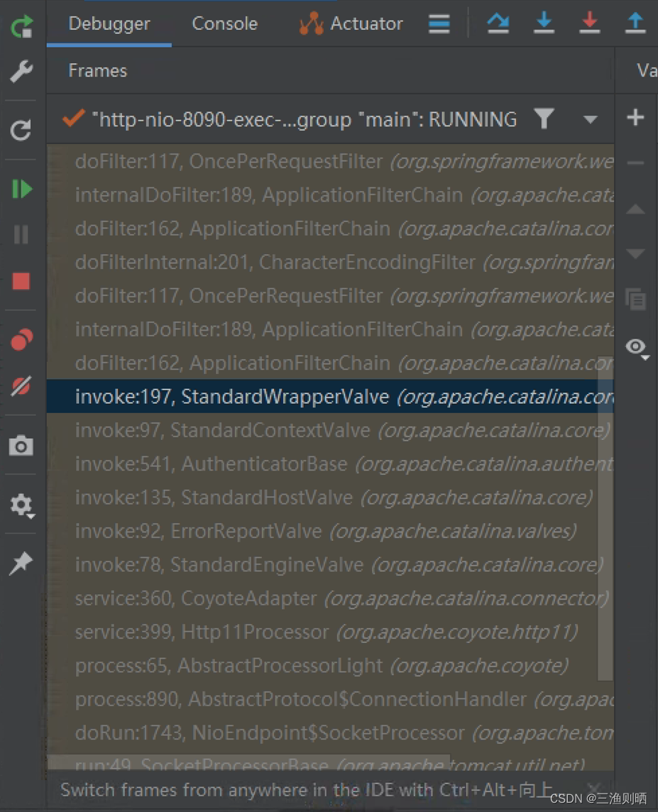Add a new watch with plus button

pyautogui.click(x=635, y=117)
